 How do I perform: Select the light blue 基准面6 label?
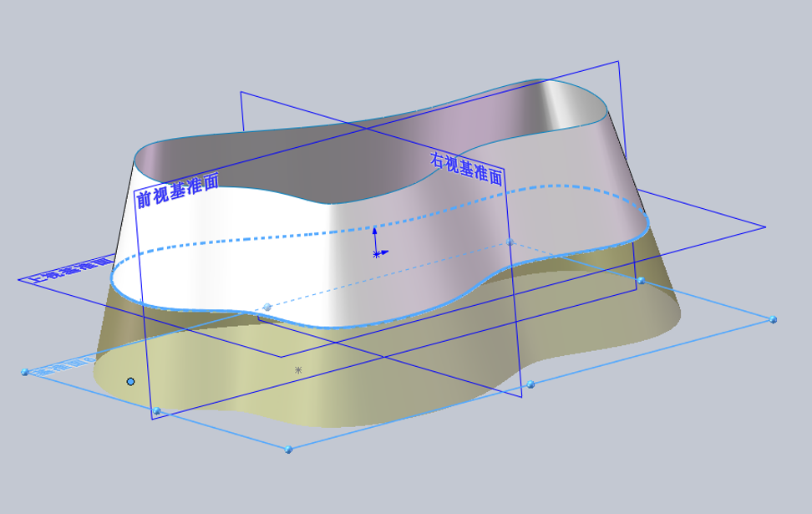[62, 365]
